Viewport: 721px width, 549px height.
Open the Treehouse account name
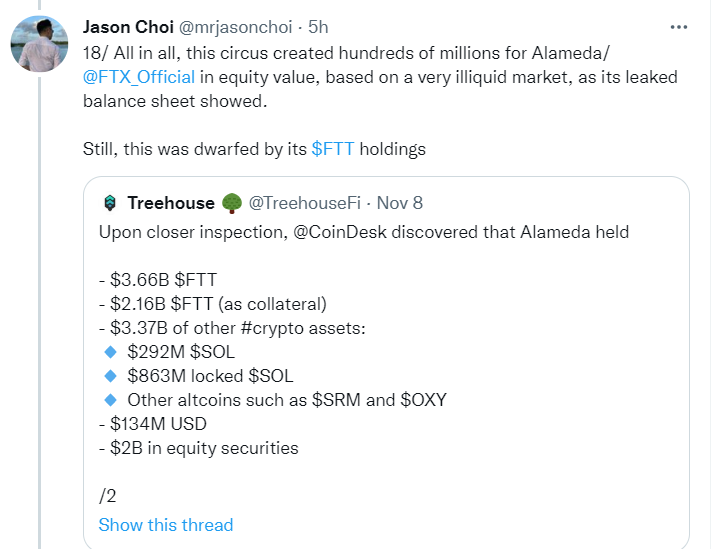click(171, 203)
